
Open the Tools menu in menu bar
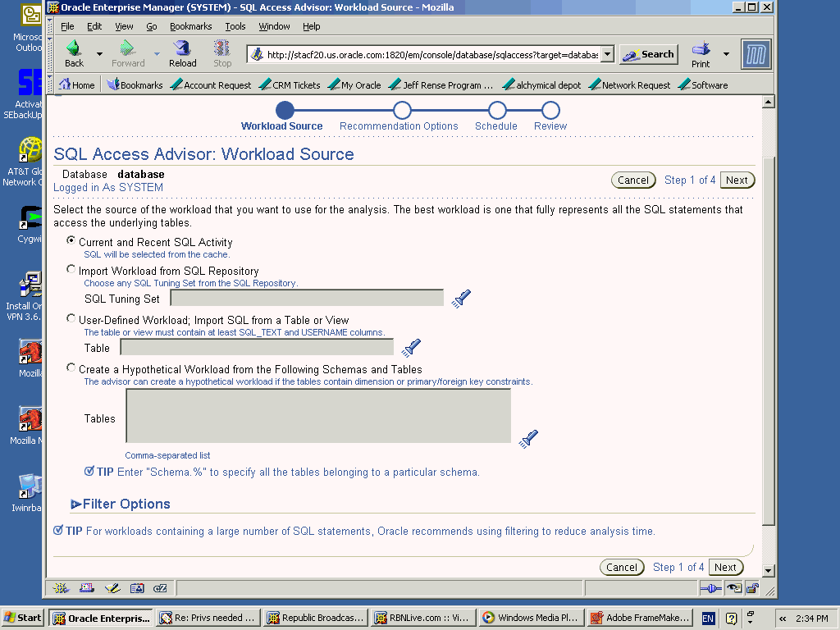[x=235, y=26]
